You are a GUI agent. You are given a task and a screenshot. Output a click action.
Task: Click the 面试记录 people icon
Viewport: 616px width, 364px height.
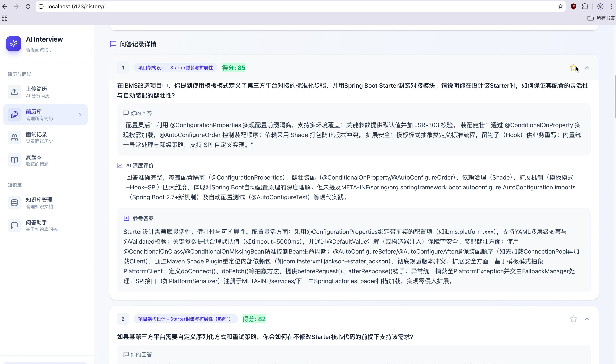pos(14,138)
